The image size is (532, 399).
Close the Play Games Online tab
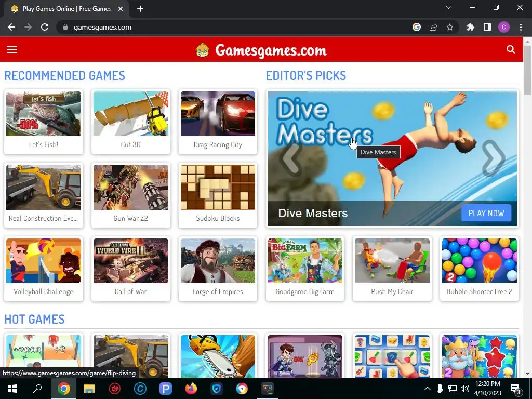(x=121, y=9)
